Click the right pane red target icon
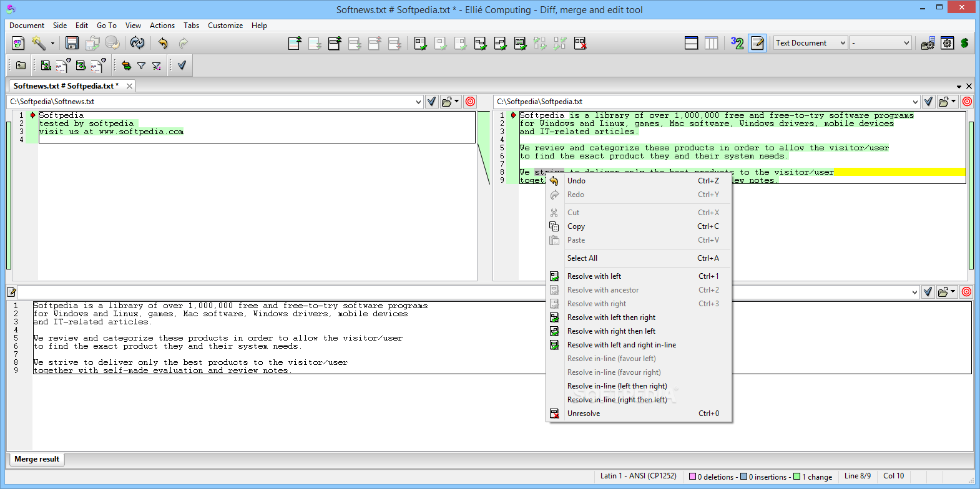 pyautogui.click(x=967, y=102)
